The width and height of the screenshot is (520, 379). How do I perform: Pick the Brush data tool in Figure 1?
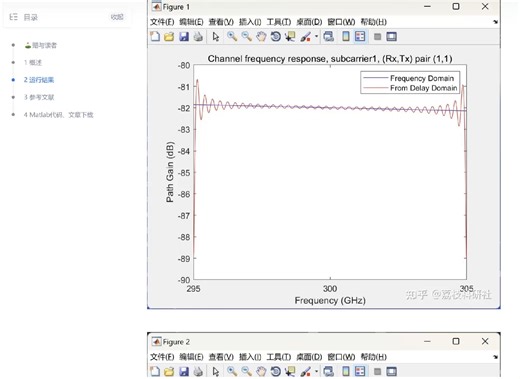[x=306, y=36]
